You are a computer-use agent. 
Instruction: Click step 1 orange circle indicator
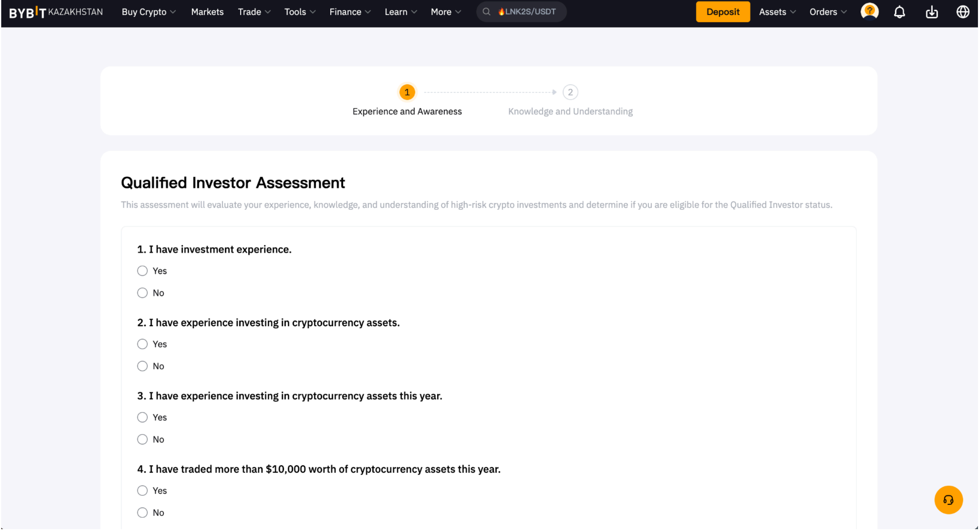(407, 92)
